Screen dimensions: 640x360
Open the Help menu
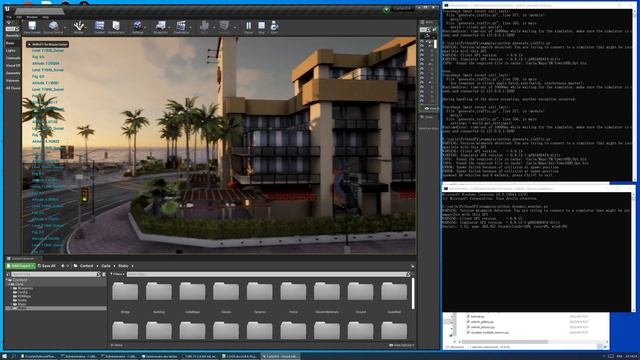[x=45, y=17]
